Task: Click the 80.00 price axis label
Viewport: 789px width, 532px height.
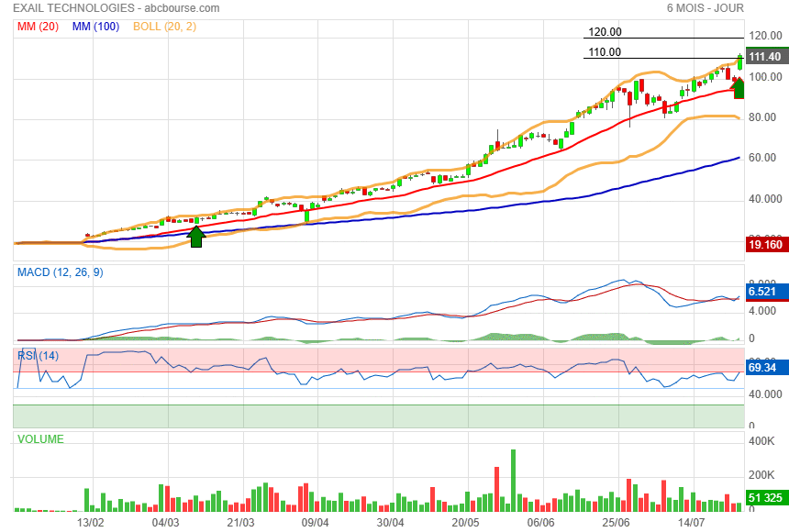Action: pyautogui.click(x=762, y=117)
